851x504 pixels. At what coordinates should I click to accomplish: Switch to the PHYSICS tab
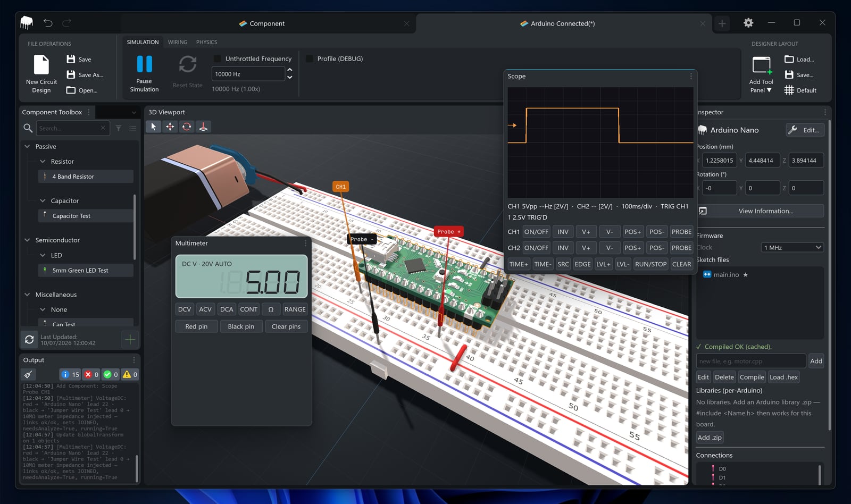[x=206, y=42]
